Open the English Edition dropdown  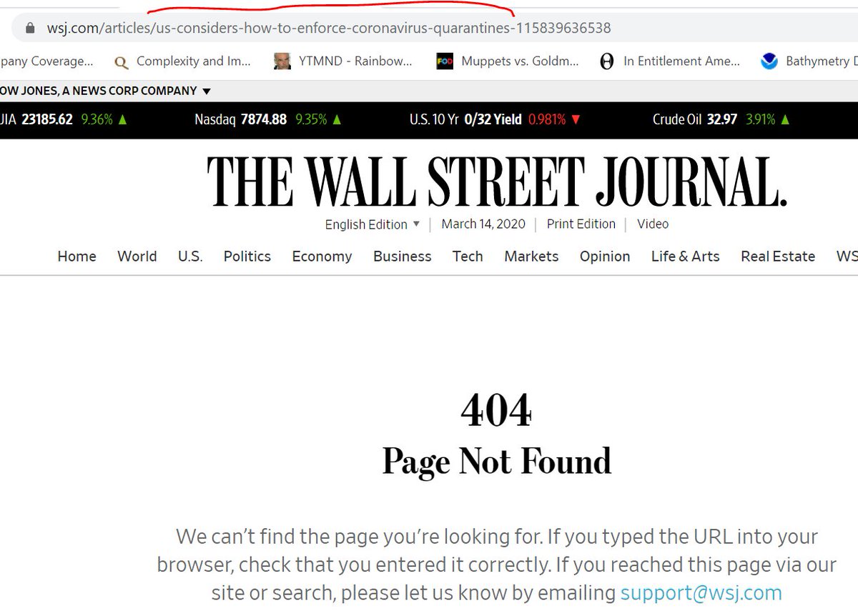pos(372,224)
